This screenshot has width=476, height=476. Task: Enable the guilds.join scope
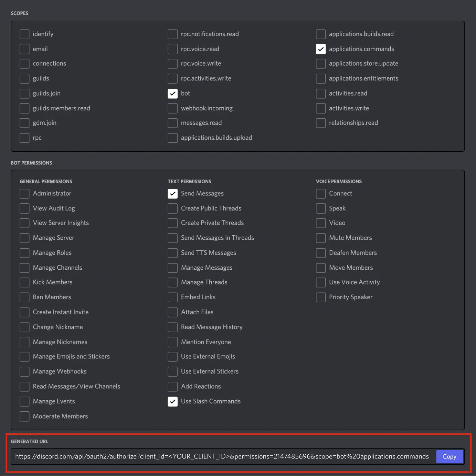click(x=24, y=93)
